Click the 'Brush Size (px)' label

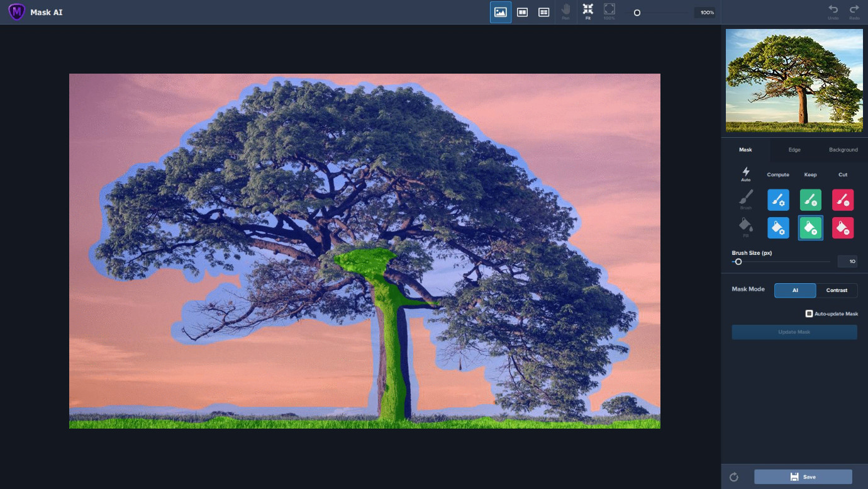752,253
